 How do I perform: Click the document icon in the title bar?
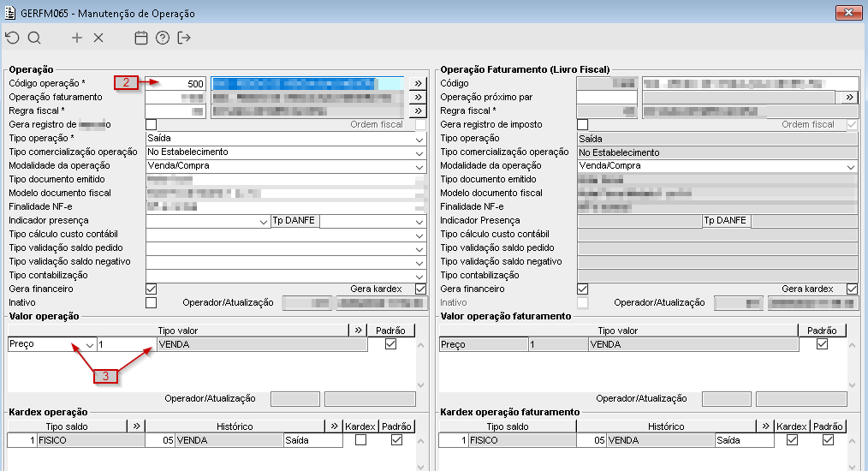(x=10, y=13)
